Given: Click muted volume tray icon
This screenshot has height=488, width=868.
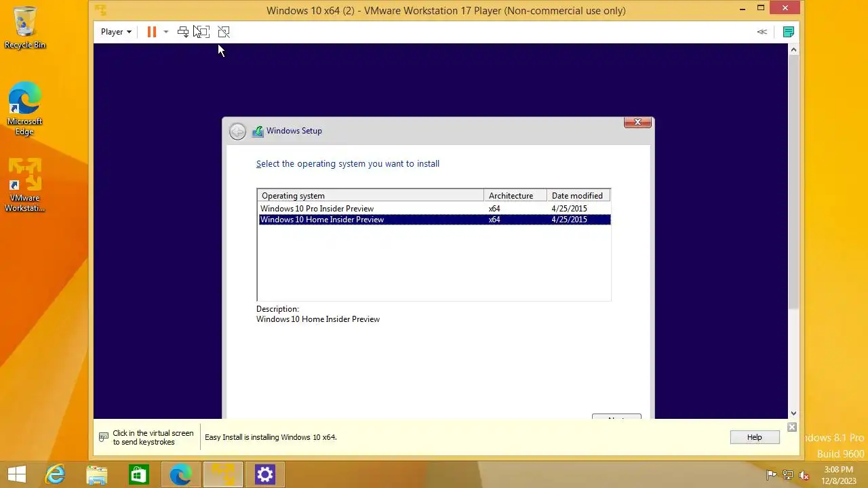Looking at the screenshot, I should click(x=804, y=475).
